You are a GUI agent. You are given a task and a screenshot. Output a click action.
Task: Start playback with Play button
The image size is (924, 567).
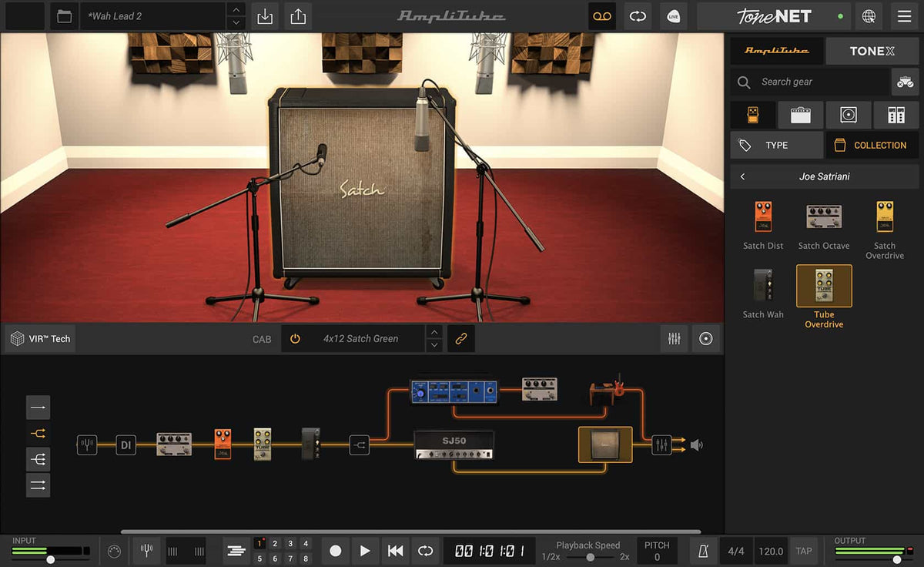pos(365,551)
